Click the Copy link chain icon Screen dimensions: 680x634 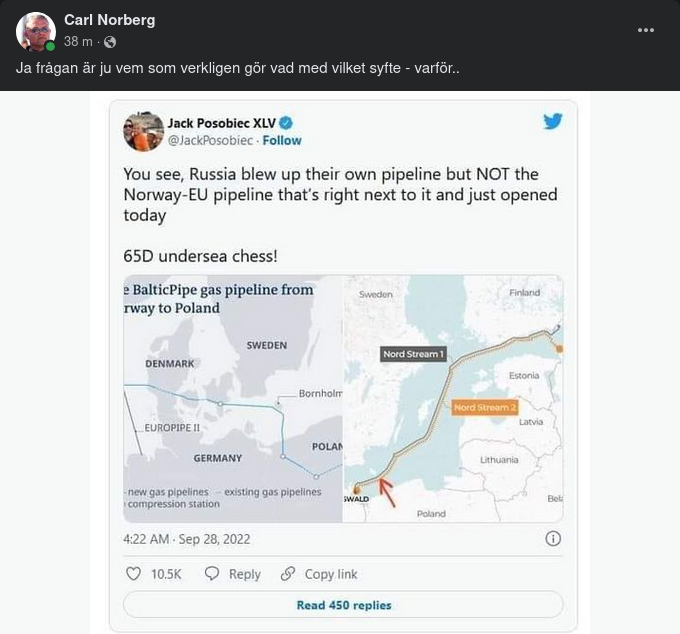pyautogui.click(x=288, y=574)
